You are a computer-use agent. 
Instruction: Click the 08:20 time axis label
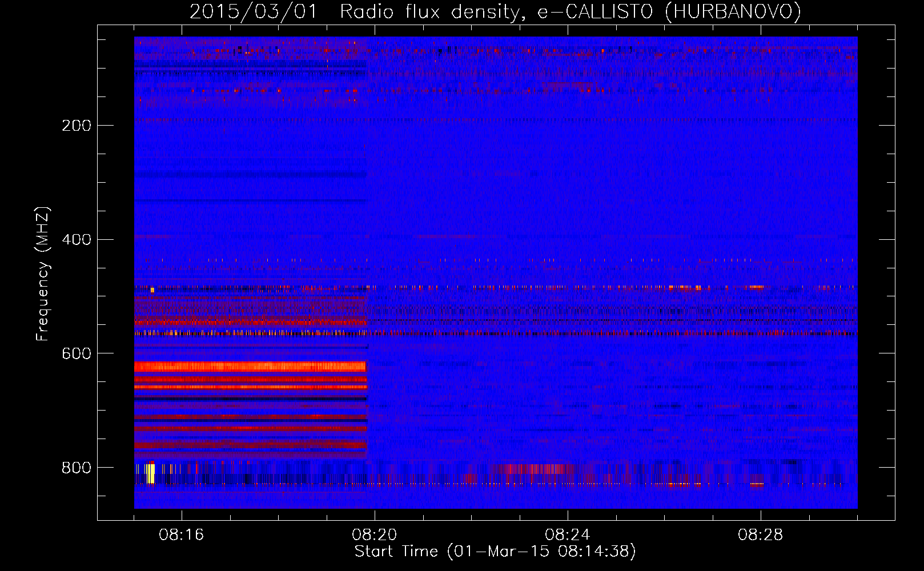pos(375,535)
